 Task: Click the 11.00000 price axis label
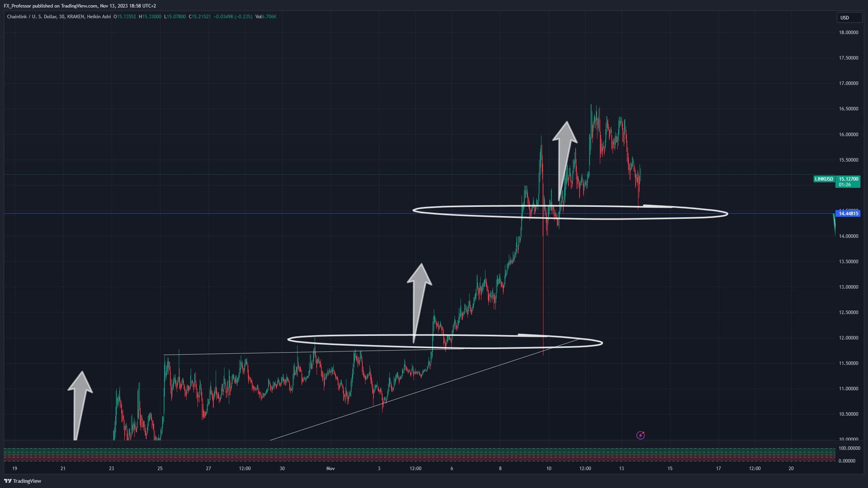click(x=849, y=389)
